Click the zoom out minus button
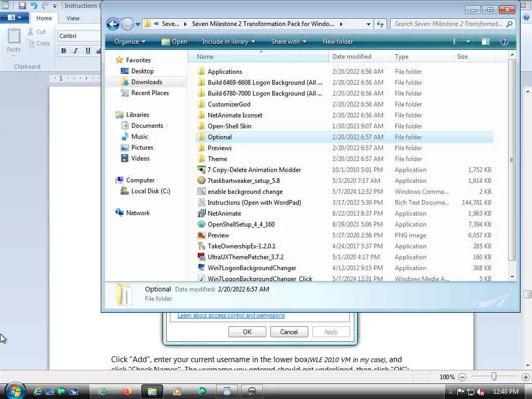532x399 pixels. coord(462,377)
